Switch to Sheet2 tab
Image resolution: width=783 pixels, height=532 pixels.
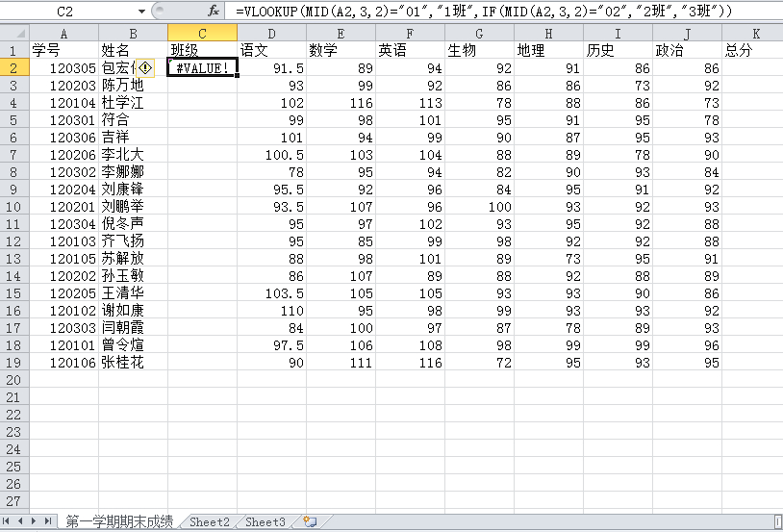(210, 522)
